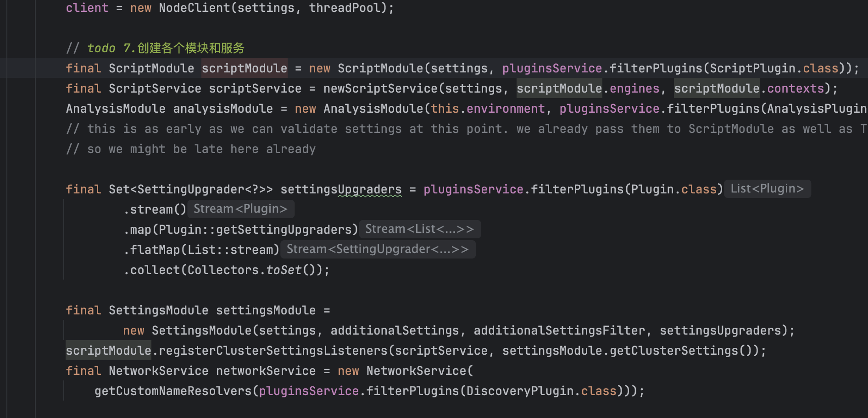The image size is (868, 418).
Task: Click 'additionalSettingsFilter' argument
Action: [x=559, y=330]
